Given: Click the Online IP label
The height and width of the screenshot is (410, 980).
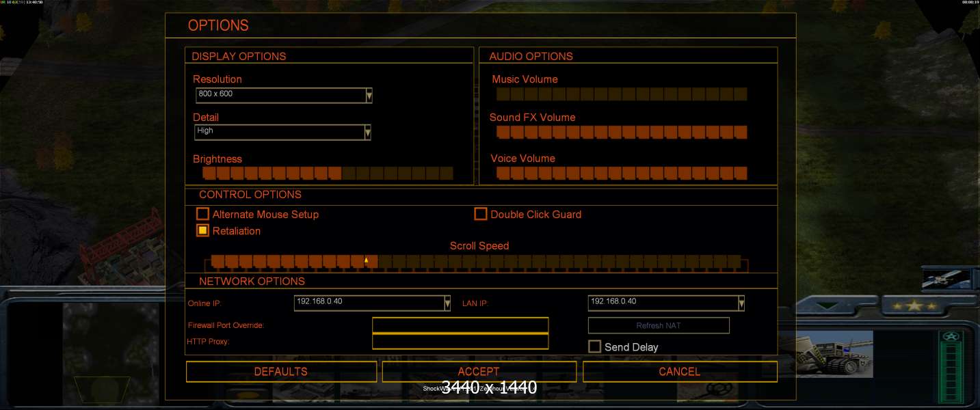Looking at the screenshot, I should pos(204,303).
